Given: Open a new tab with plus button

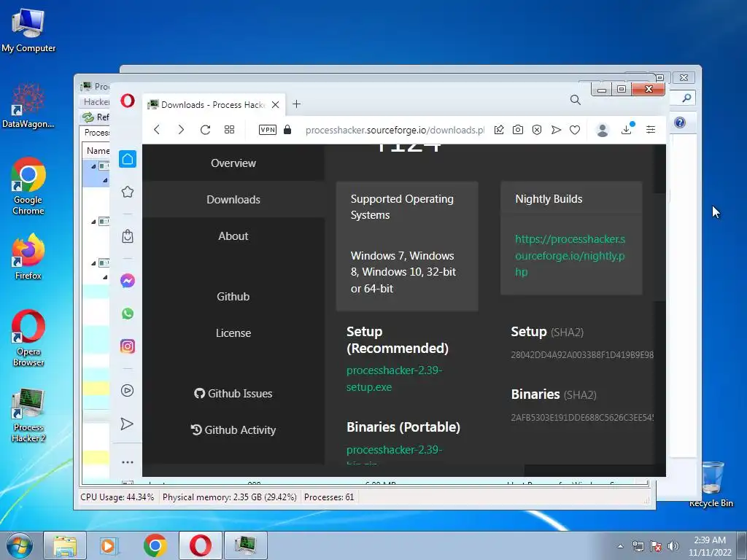Looking at the screenshot, I should click(x=296, y=104).
